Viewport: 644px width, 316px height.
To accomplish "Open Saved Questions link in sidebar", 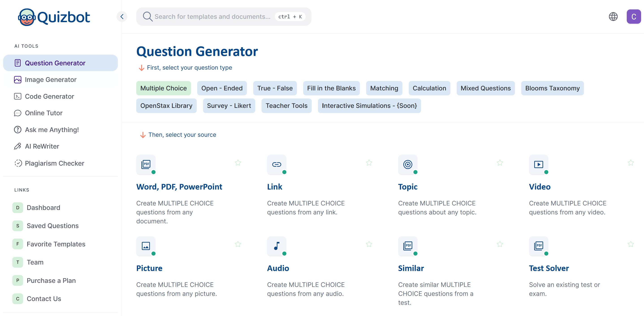I will click(x=52, y=226).
